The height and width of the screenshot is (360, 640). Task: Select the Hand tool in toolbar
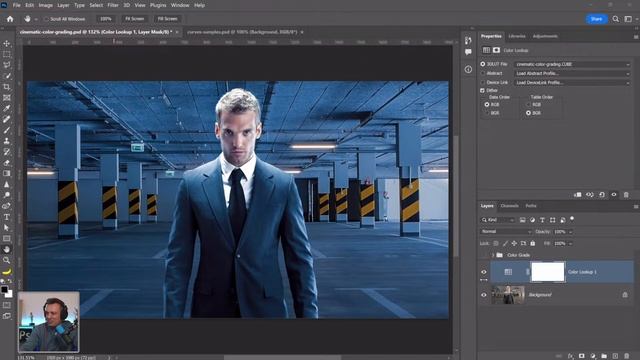pos(7,249)
